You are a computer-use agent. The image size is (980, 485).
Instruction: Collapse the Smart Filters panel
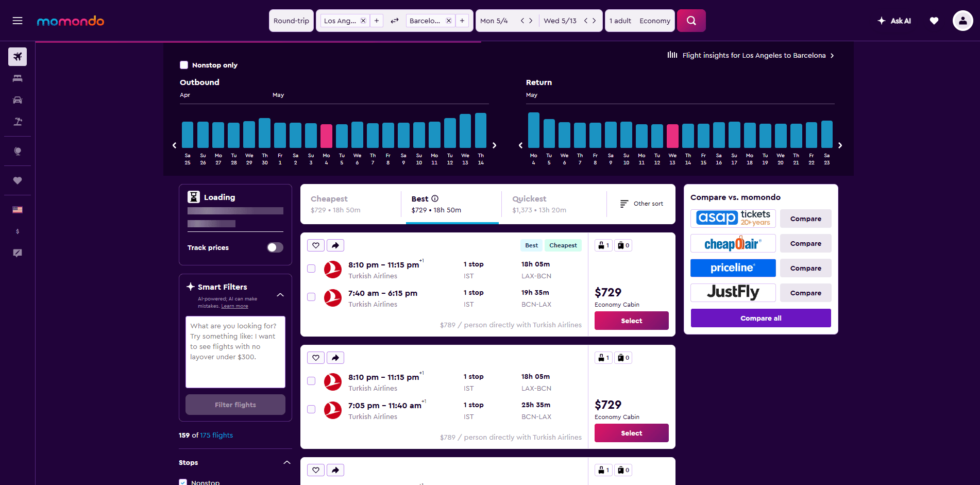pos(280,295)
